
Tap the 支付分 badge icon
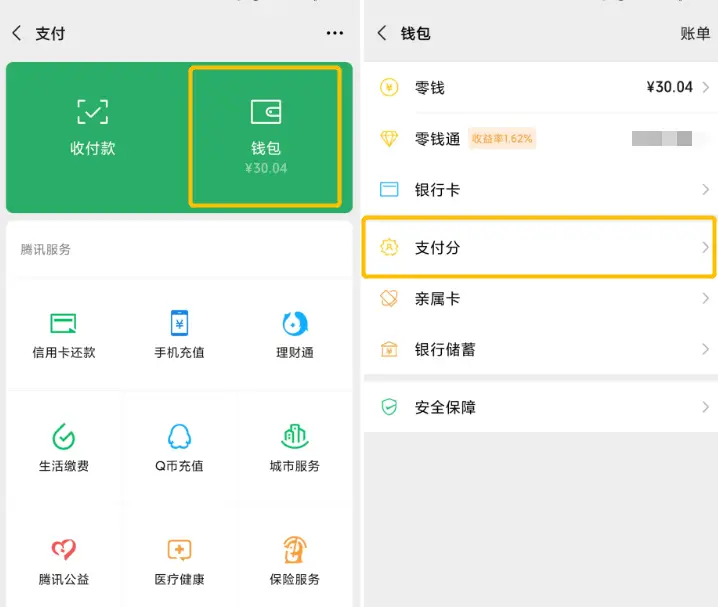click(389, 247)
